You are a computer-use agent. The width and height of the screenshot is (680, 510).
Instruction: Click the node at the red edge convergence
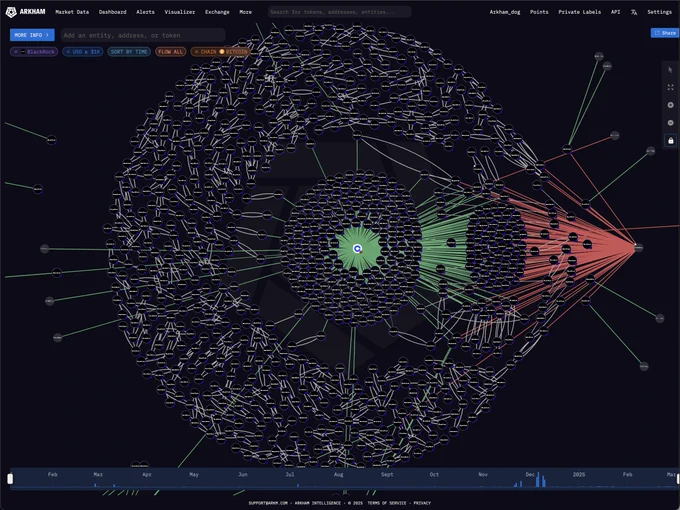[638, 247]
